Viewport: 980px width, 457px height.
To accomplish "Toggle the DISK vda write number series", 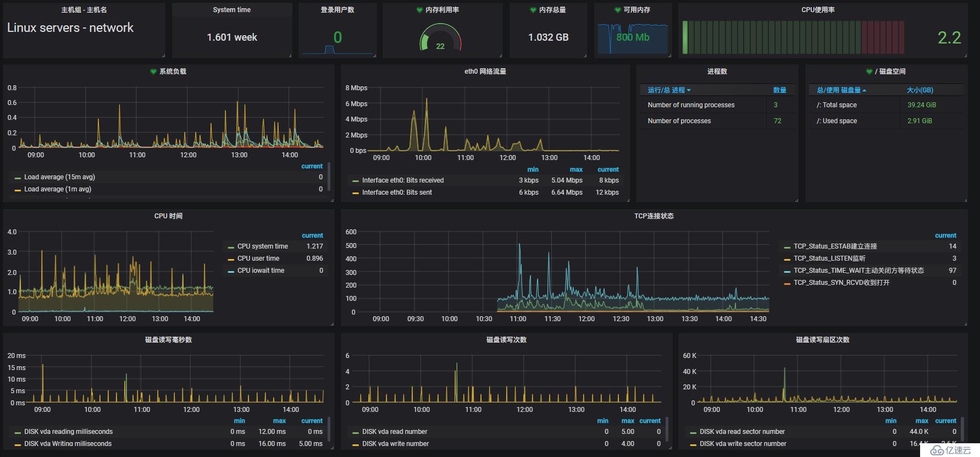I will coord(395,444).
